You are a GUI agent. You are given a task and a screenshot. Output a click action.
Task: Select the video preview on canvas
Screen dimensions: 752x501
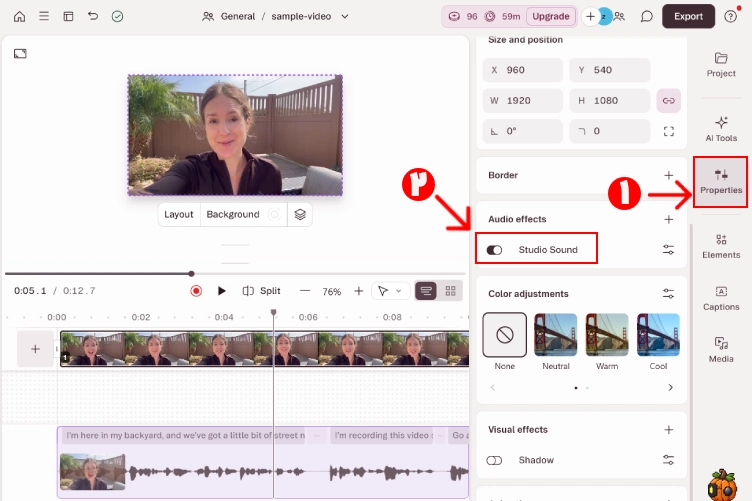click(235, 135)
